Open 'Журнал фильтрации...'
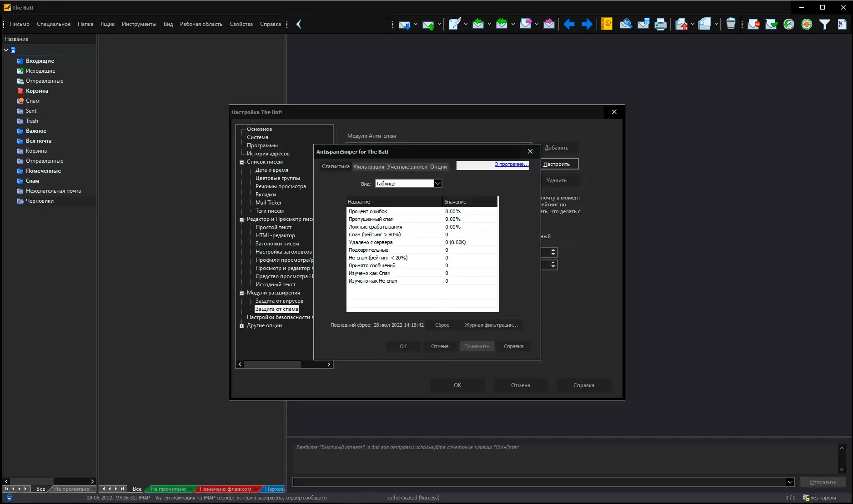The height and width of the screenshot is (504, 853). (491, 325)
